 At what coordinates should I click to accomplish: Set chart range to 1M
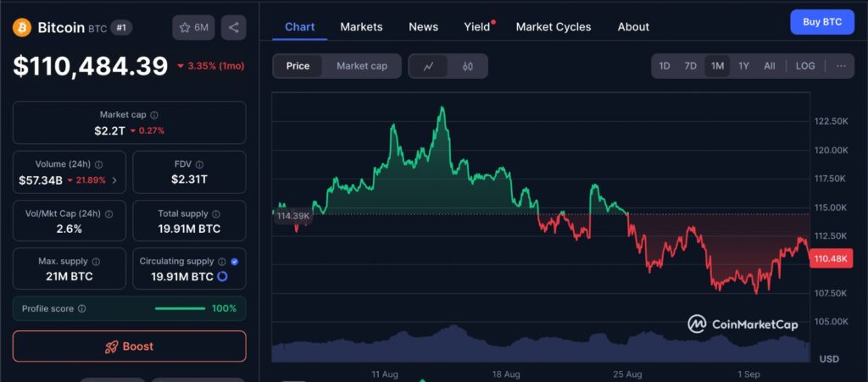(x=717, y=66)
